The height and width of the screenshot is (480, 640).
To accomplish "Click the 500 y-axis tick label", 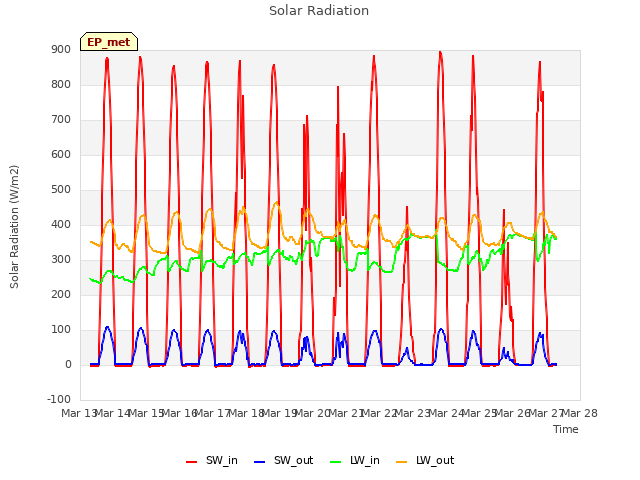I will [61, 190].
